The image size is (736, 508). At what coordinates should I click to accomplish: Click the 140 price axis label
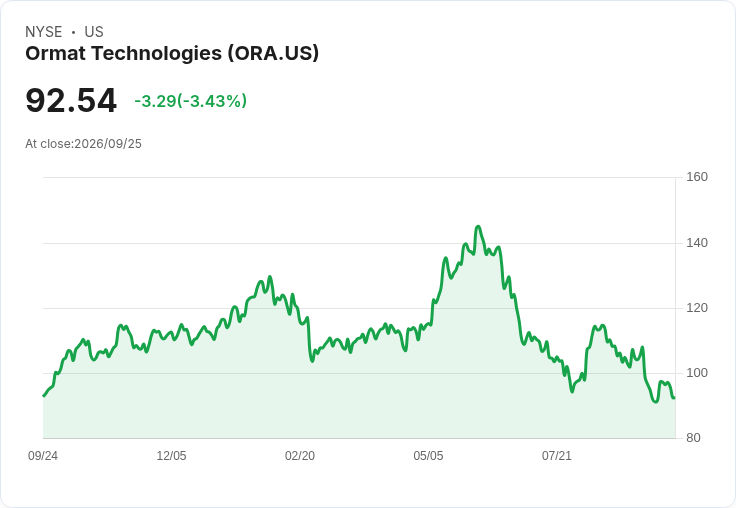[697, 243]
